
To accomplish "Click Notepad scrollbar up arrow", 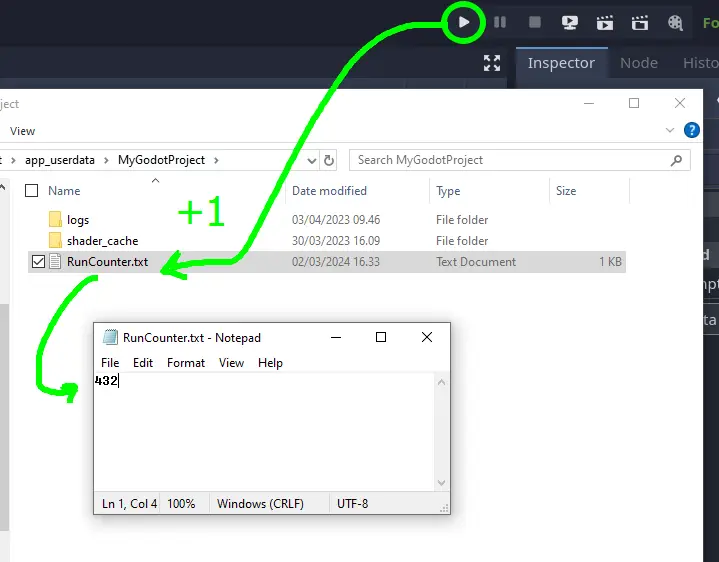I will [x=441, y=382].
